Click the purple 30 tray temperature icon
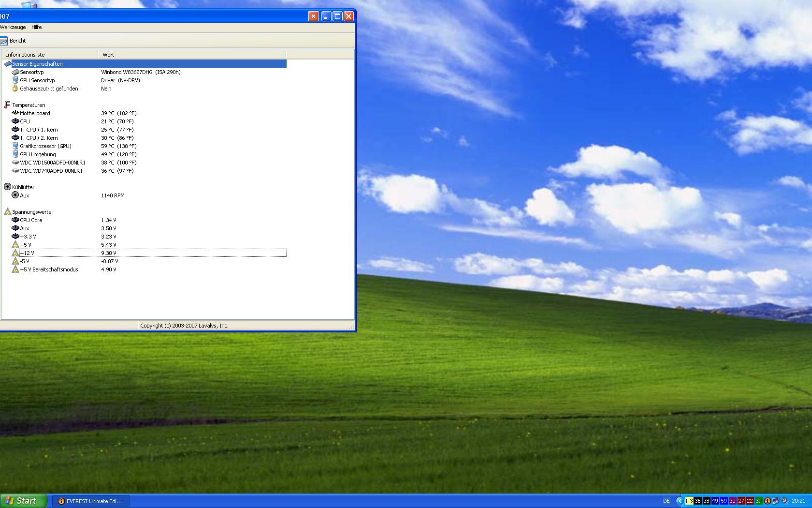 (732, 501)
